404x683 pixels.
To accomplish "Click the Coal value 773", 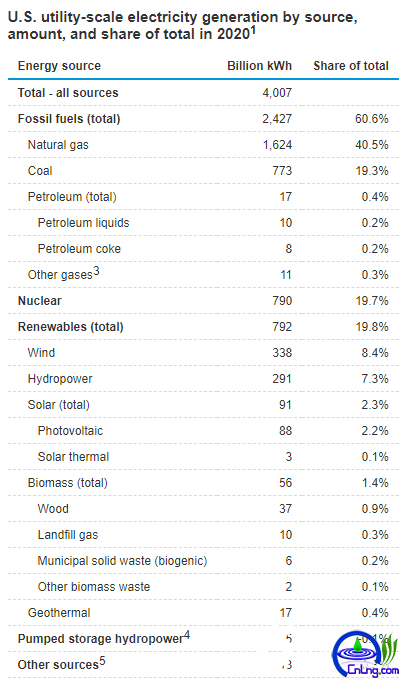I will (282, 171).
